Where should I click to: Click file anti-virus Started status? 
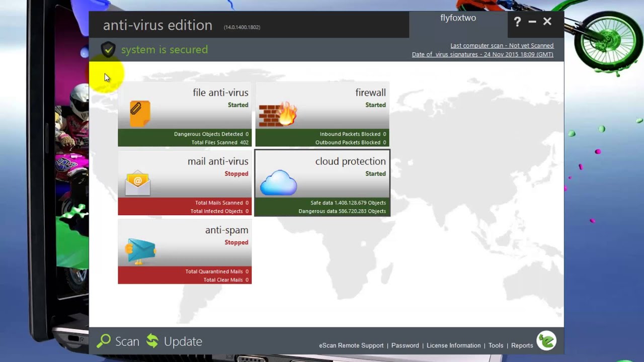pyautogui.click(x=238, y=105)
